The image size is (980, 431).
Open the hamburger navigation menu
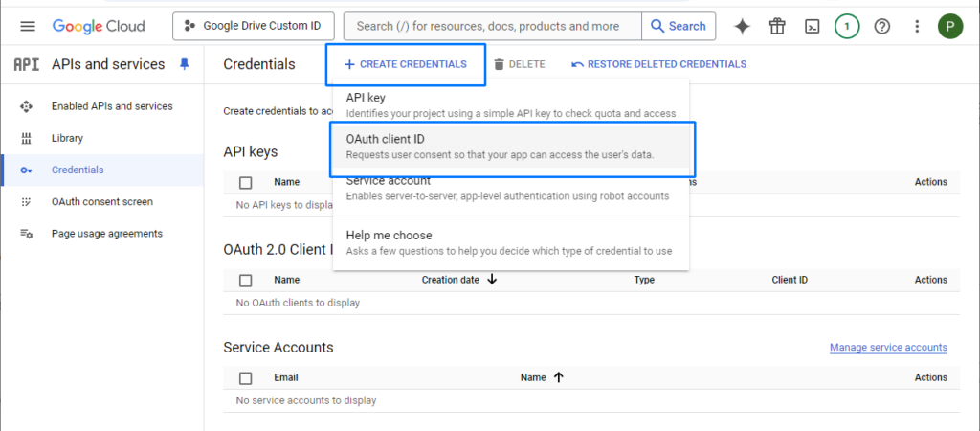[28, 26]
